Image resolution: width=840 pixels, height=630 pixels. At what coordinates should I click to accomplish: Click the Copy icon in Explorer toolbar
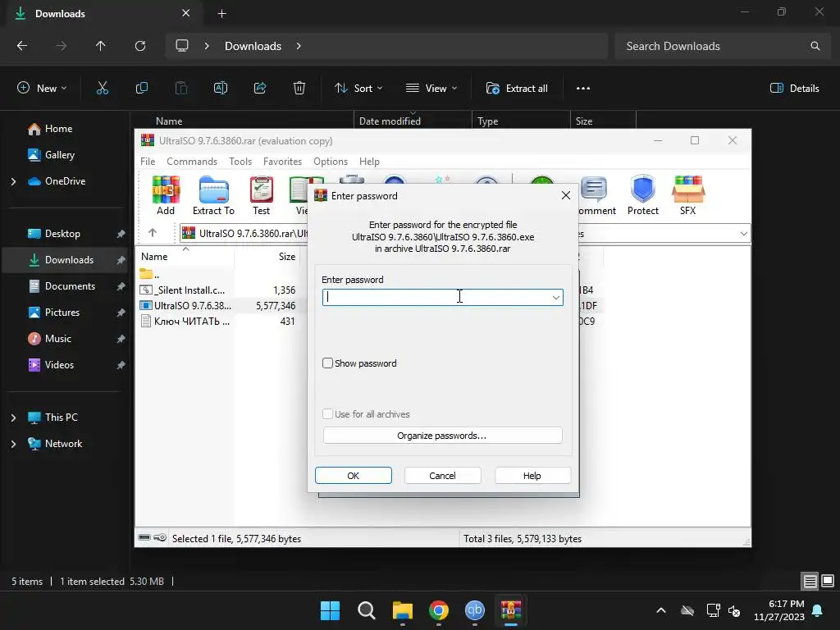[x=141, y=89]
